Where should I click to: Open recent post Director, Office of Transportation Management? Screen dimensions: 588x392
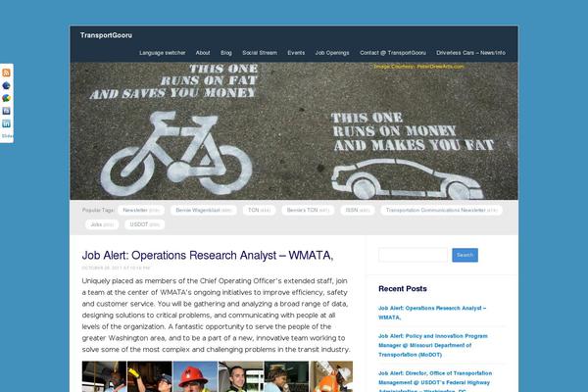click(x=435, y=382)
